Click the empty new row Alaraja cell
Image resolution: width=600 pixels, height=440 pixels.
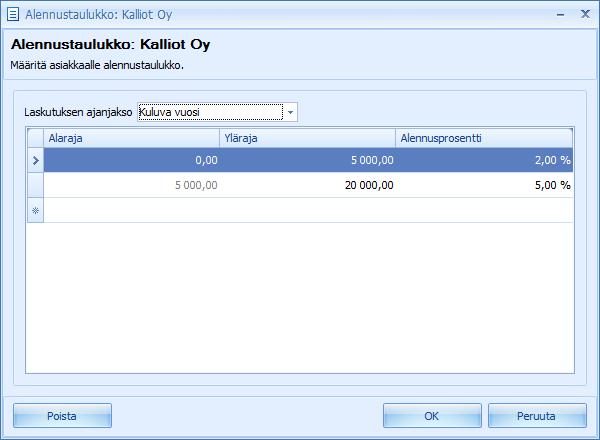click(131, 210)
